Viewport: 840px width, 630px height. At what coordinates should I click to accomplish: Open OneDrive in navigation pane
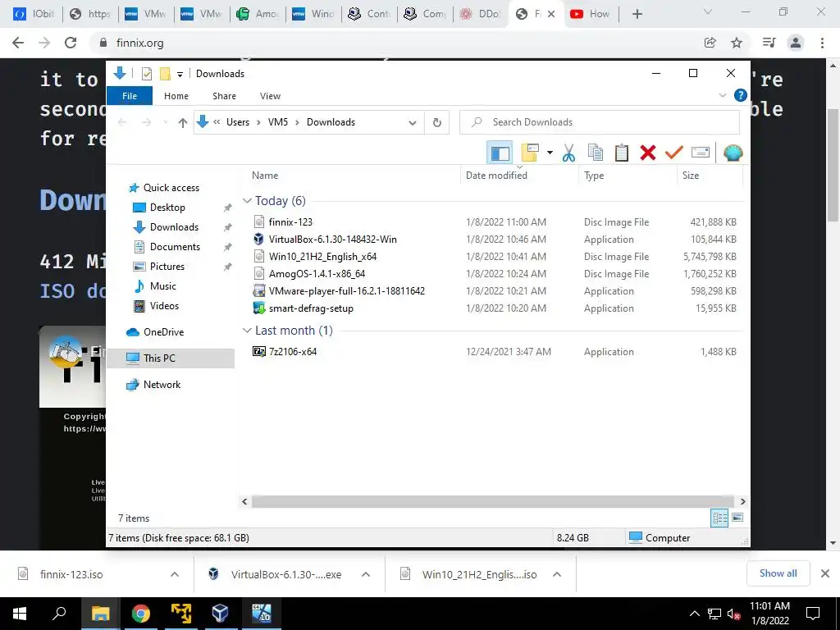click(x=163, y=332)
